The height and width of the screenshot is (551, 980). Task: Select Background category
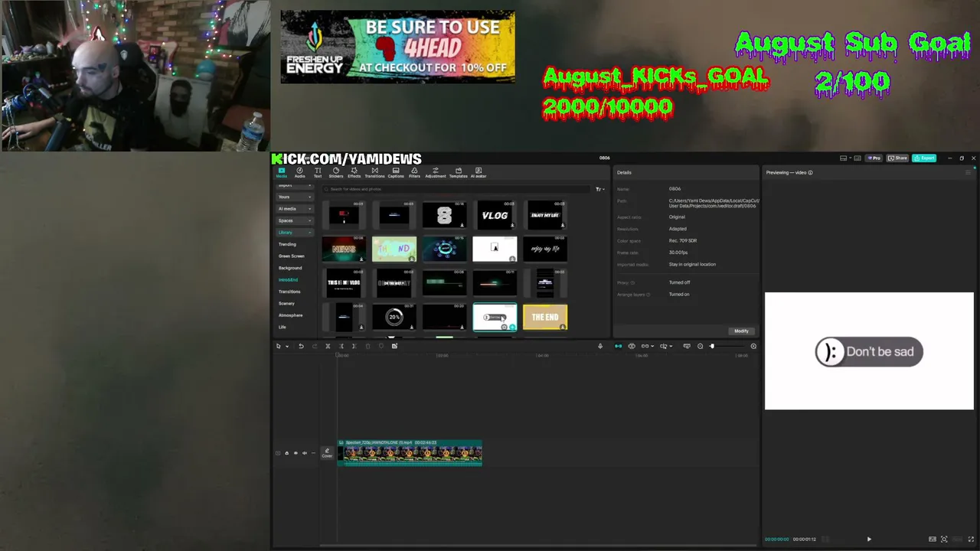290,268
